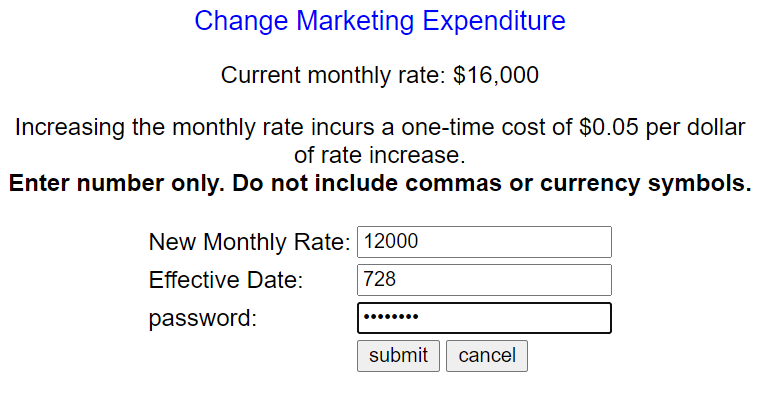Focus the New Monthly Rate input field
This screenshot has height=393, width=758.
click(484, 242)
